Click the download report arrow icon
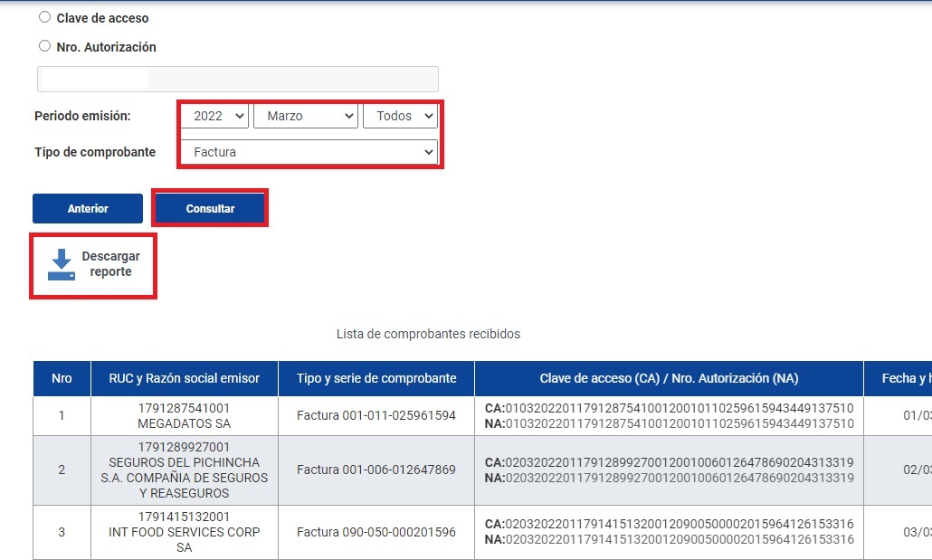The image size is (932, 560). coord(62,264)
